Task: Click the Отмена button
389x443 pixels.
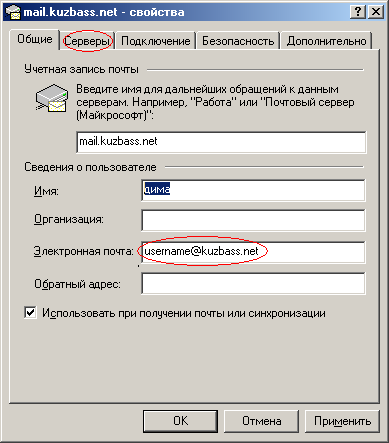Action: click(261, 421)
